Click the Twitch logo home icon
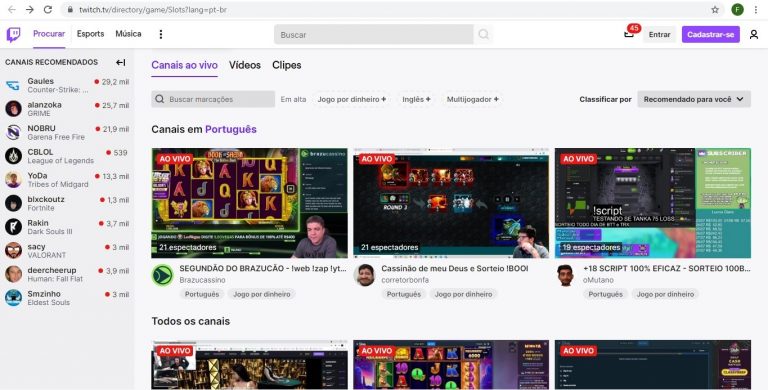Screen dimensions: 768x390 click(x=13, y=34)
